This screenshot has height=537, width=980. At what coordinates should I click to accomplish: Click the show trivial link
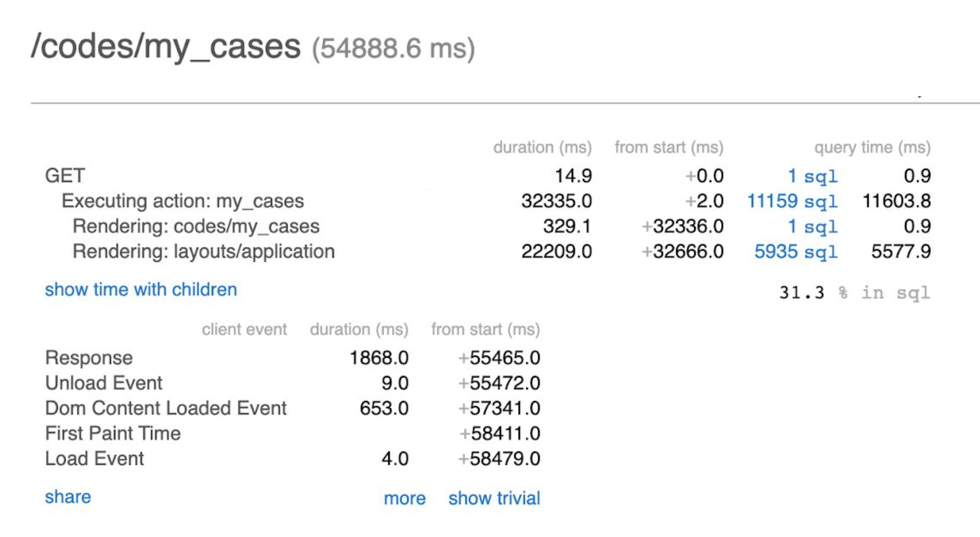(x=494, y=498)
